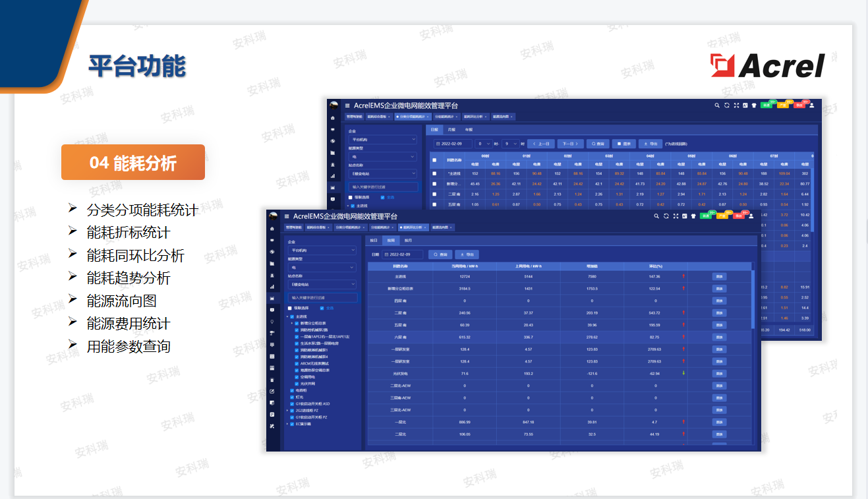
Task: Open 管理驾驶舱 page tab in front window
Action: [x=294, y=227]
